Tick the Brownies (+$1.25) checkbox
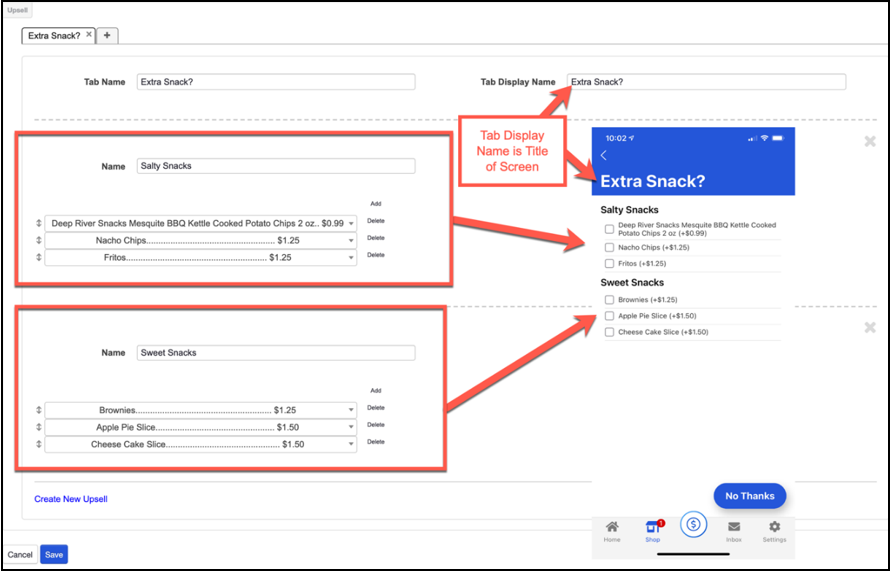The height and width of the screenshot is (571, 890). pyautogui.click(x=609, y=300)
